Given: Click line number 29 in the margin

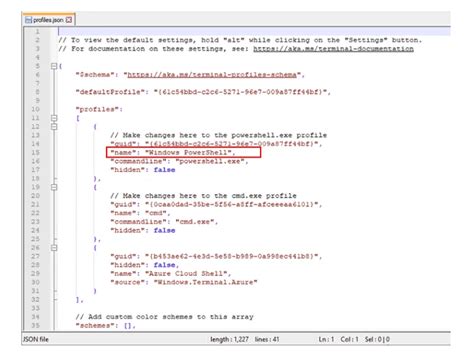Looking at the screenshot, I should pos(35,274).
